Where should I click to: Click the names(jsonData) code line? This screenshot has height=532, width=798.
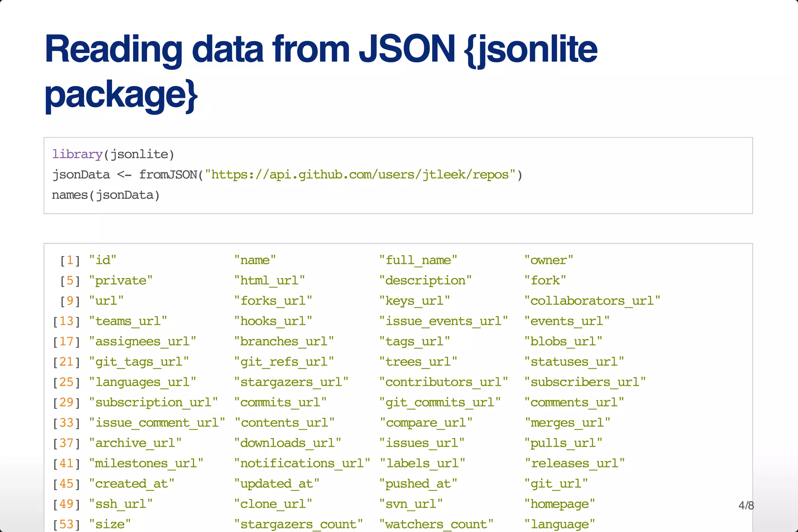106,195
